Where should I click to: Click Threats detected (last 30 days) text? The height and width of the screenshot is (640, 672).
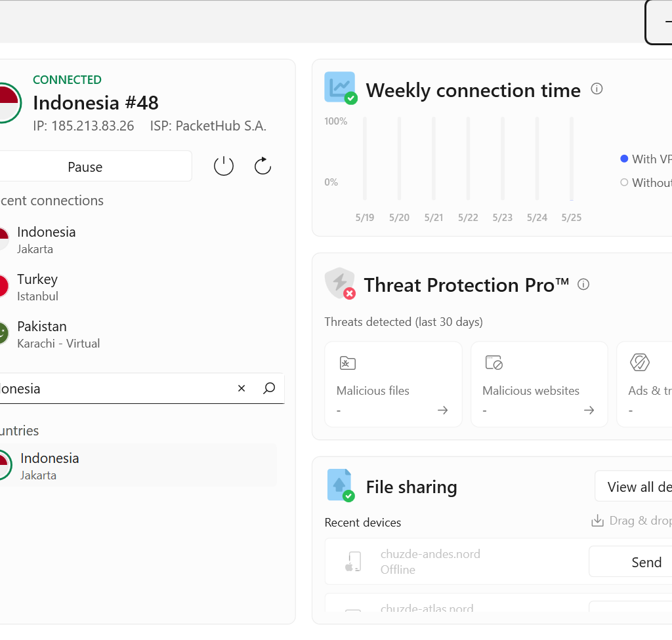click(x=404, y=322)
